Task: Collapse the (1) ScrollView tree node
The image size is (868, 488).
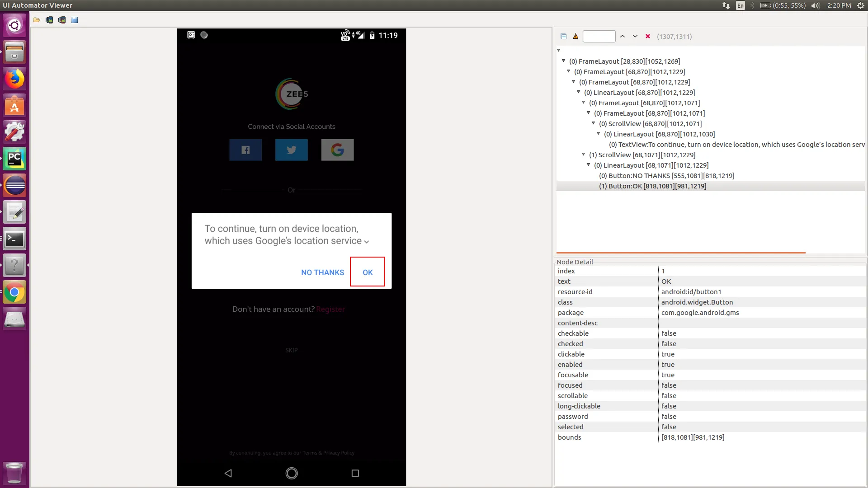Action: coord(583,155)
